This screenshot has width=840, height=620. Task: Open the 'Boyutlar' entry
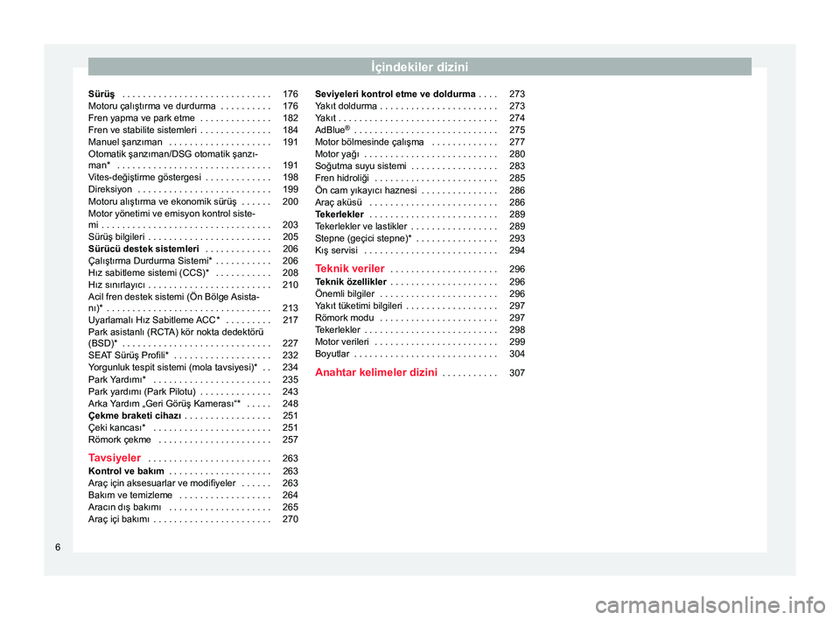(420, 354)
